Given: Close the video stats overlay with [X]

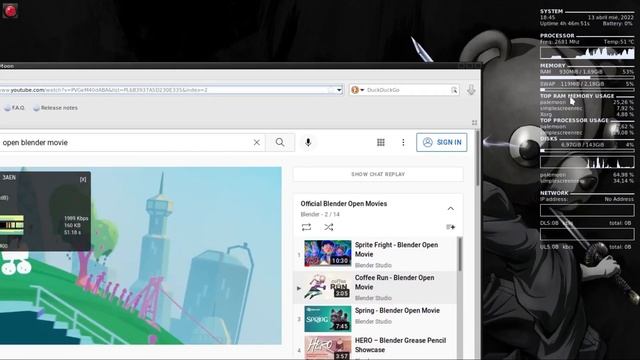Looking at the screenshot, I should coord(83,180).
